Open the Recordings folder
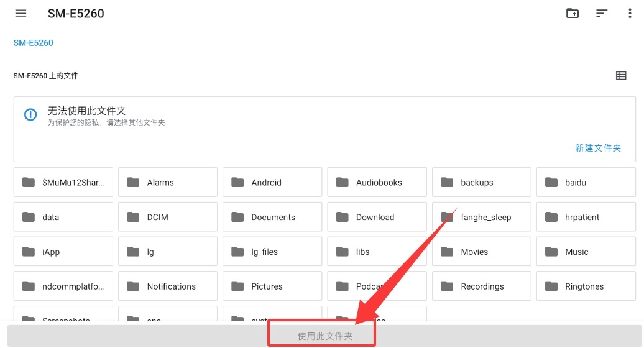644x348 pixels. pyautogui.click(x=482, y=286)
